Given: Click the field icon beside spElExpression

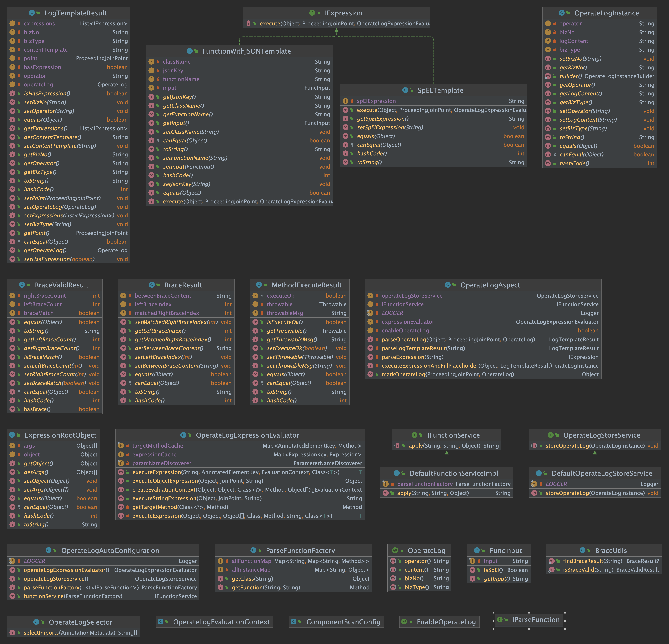Looking at the screenshot, I should [x=345, y=101].
